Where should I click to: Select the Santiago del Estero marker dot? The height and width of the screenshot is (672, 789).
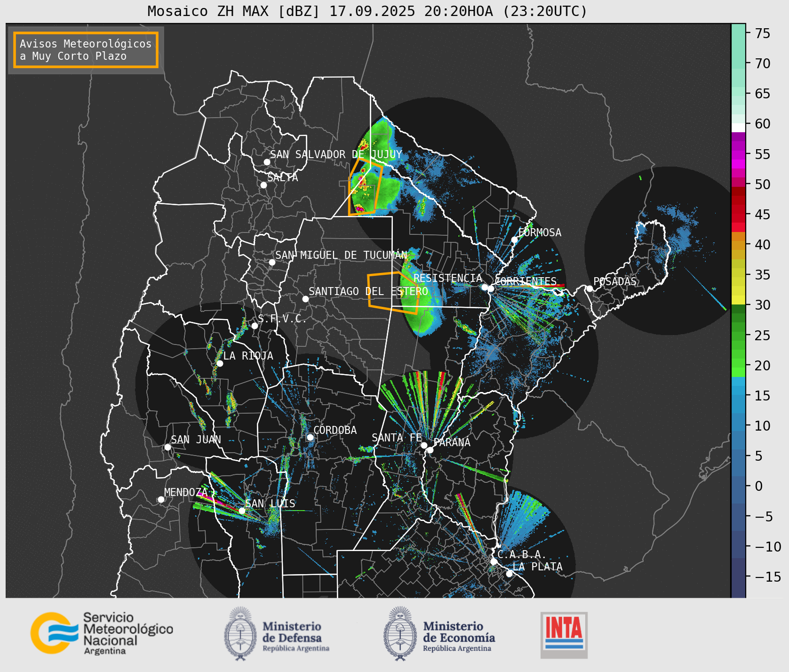(x=305, y=299)
